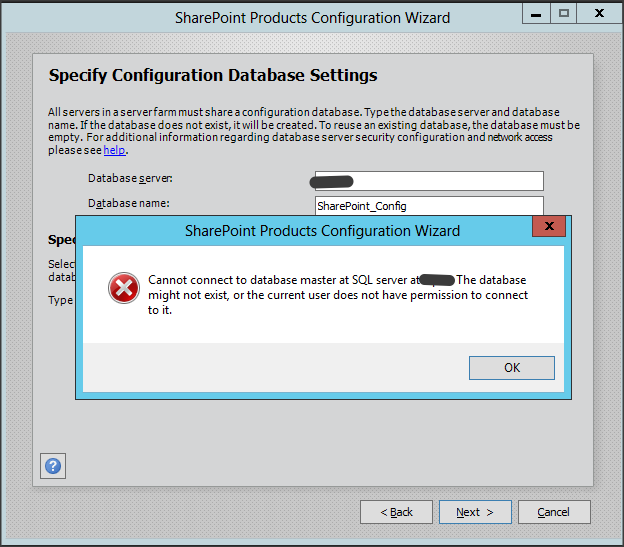Image resolution: width=624 pixels, height=547 pixels.
Task: Click the red error icon in dialog
Action: tap(124, 288)
